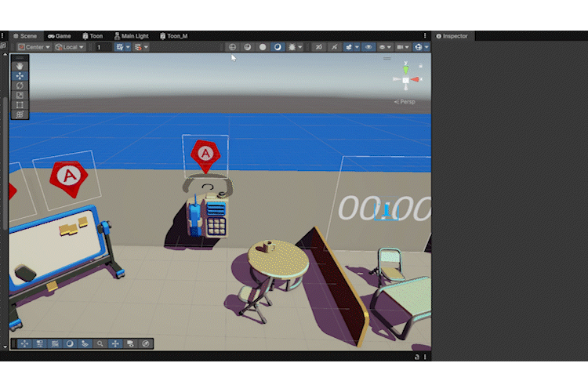Screen dimensions: 588x392
Task: Click the grid pattern icon in bottom overlay
Action: pyautogui.click(x=55, y=343)
